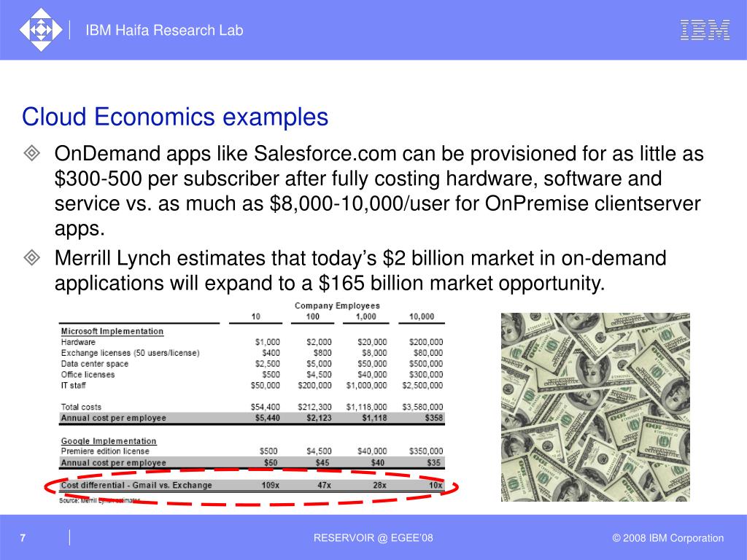The height and width of the screenshot is (560, 747).
Task: Click 'Google Implementation' section heading
Action: coord(109,441)
